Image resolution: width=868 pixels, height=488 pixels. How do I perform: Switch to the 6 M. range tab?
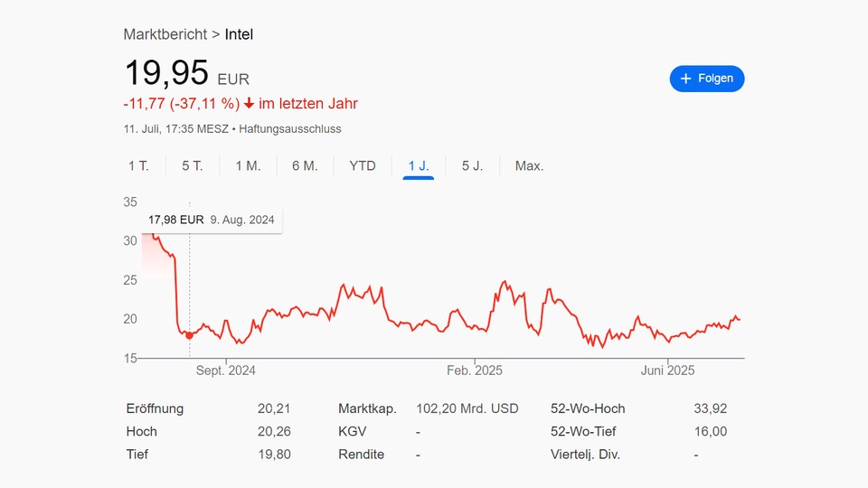tap(305, 166)
